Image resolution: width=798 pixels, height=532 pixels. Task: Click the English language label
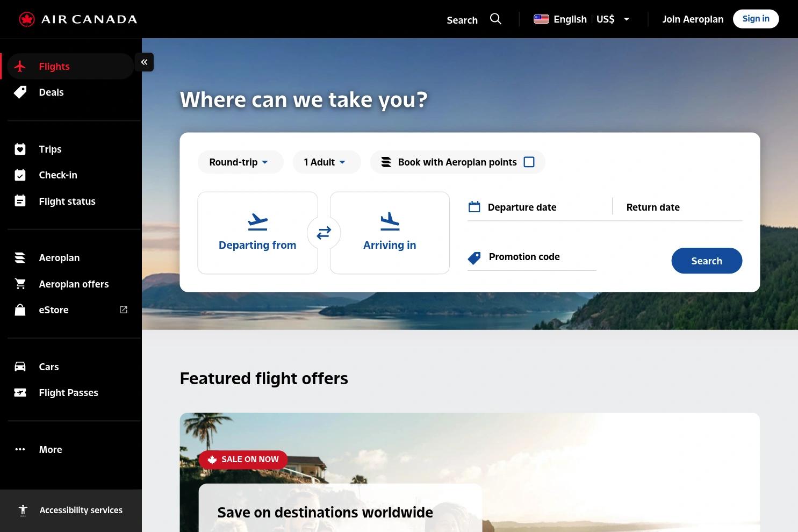point(570,19)
